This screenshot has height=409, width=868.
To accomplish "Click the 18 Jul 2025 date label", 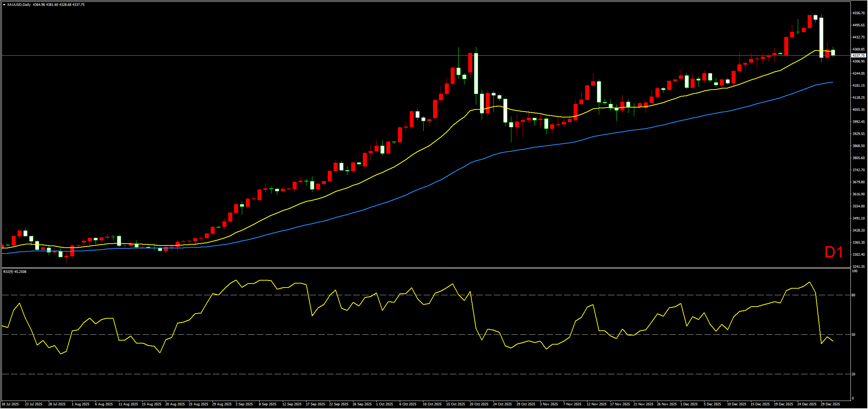I will 10,404.
